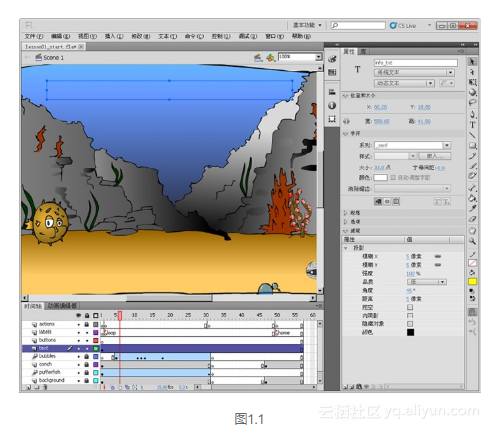Click the 宽 width value link
The image size is (490, 430).
pos(381,121)
